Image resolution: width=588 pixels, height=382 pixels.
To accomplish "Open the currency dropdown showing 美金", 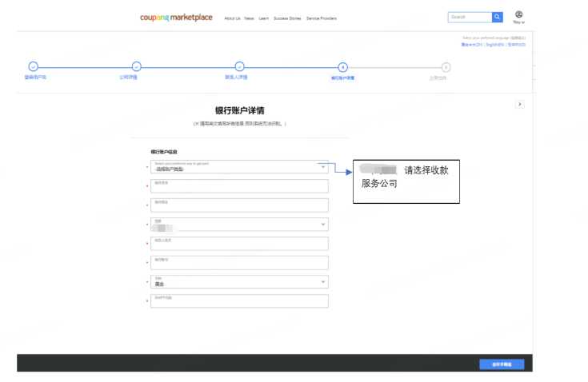I will point(239,282).
